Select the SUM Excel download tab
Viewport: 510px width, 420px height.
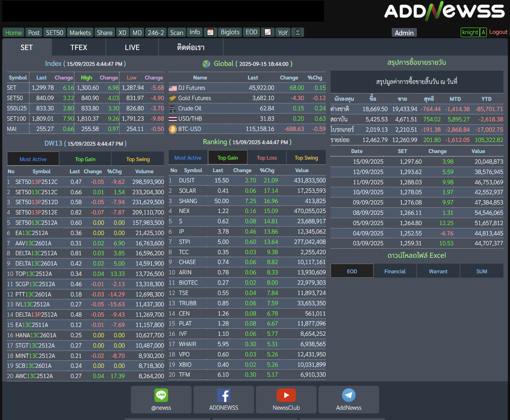[x=482, y=271]
